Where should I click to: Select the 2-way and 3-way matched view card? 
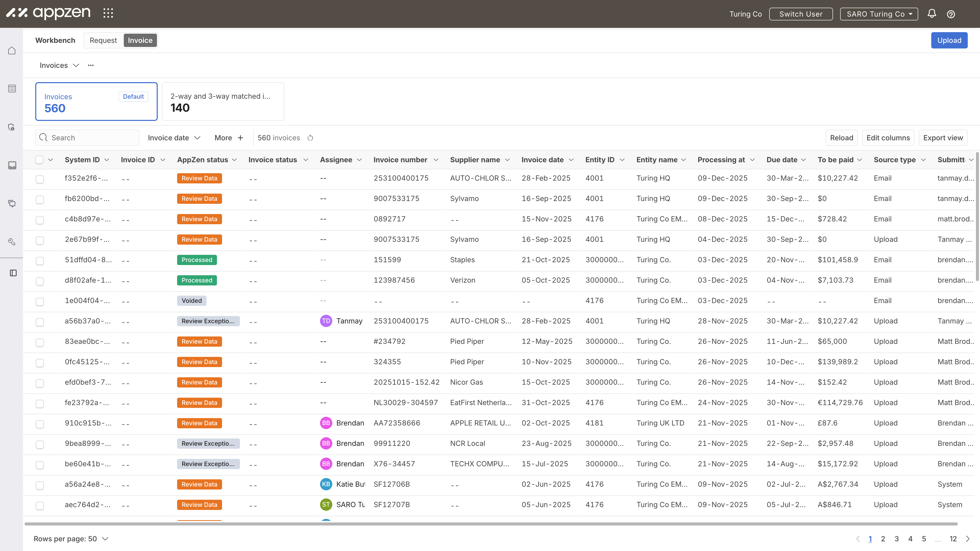[223, 102]
